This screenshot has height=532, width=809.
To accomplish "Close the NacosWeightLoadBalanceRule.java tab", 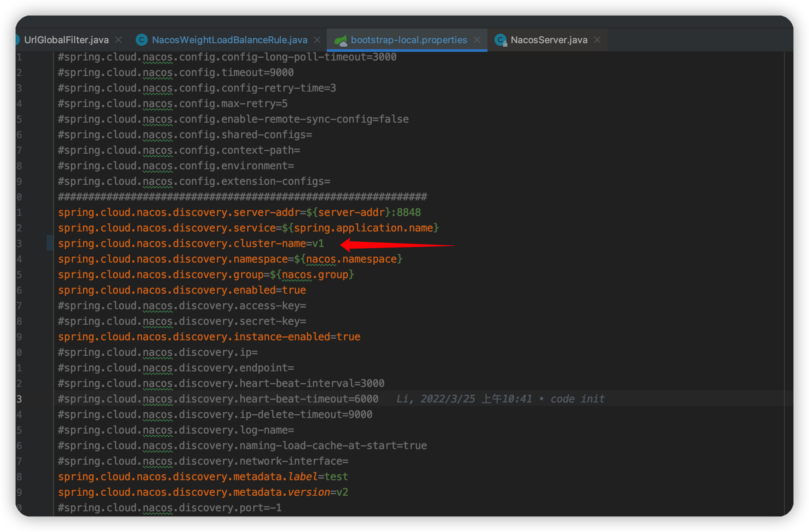I will pyautogui.click(x=317, y=40).
